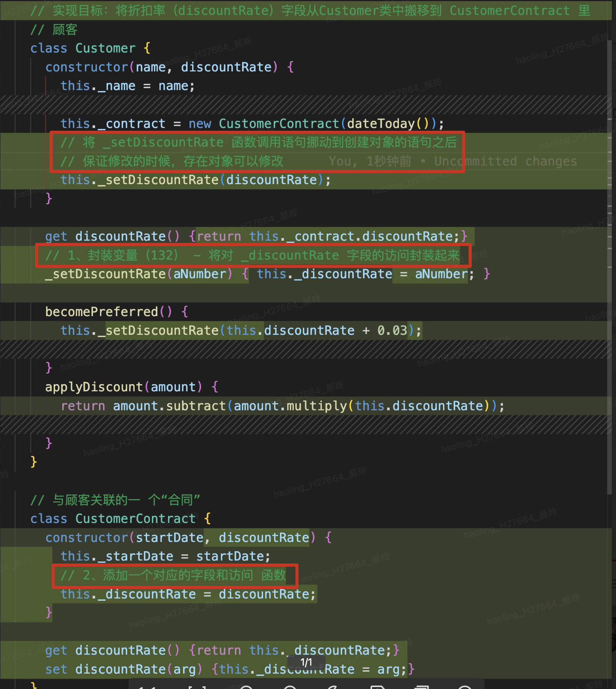Click the vertical scrollbar thumb on the right
The width and height of the screenshot is (616, 689).
609,267
